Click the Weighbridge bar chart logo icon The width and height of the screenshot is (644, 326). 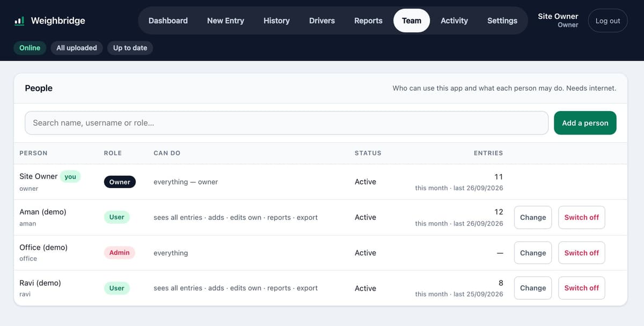tap(19, 21)
